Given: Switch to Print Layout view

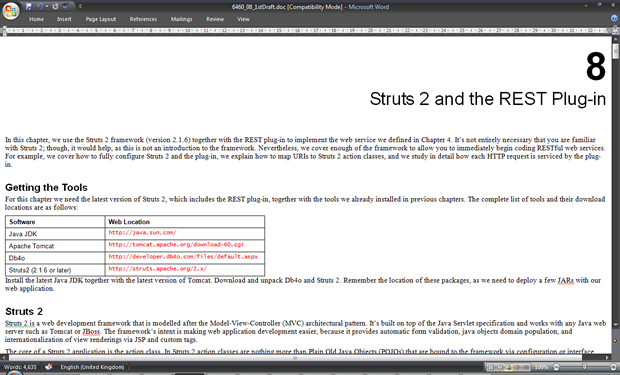Looking at the screenshot, I should [491, 367].
